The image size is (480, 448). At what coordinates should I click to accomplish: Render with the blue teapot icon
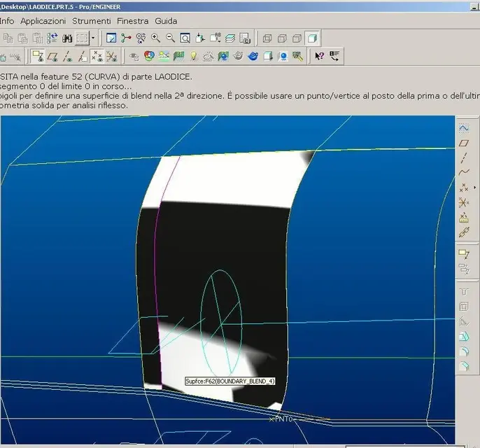(253, 56)
